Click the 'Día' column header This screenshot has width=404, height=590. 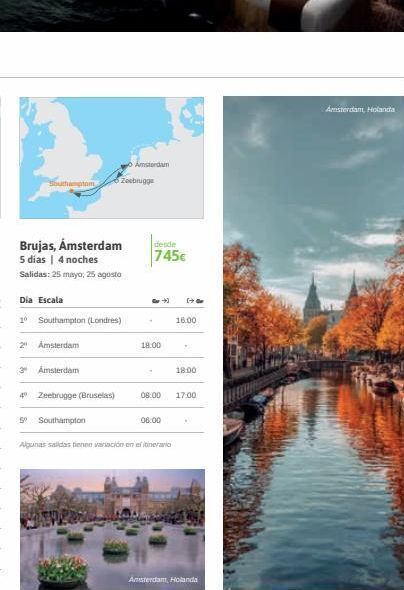(x=26, y=300)
